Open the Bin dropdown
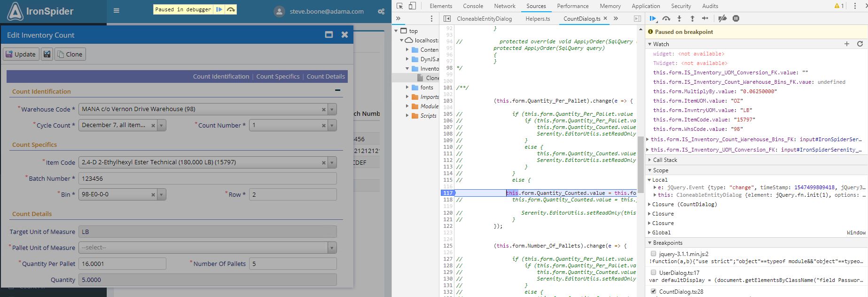 click(x=162, y=194)
